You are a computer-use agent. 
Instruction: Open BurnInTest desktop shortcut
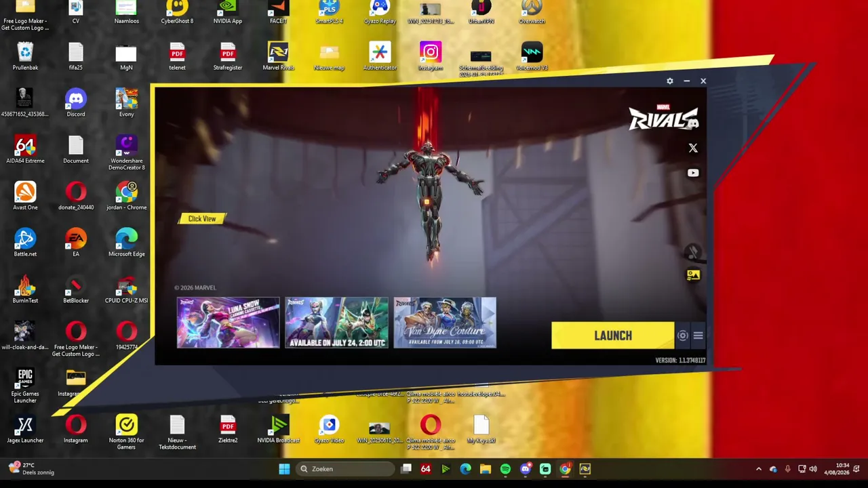25,289
